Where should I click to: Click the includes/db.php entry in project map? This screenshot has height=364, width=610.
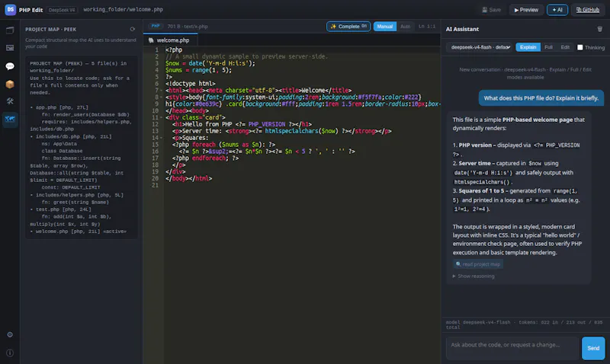click(x=71, y=136)
